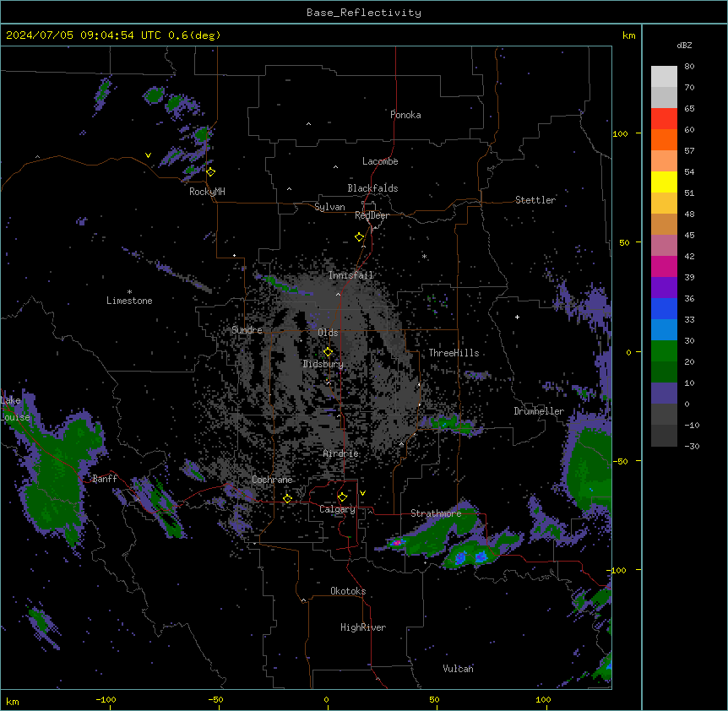Click the slate purple 10-0 dBZ swatch
This screenshot has width=728, height=711.
pyautogui.click(x=664, y=393)
